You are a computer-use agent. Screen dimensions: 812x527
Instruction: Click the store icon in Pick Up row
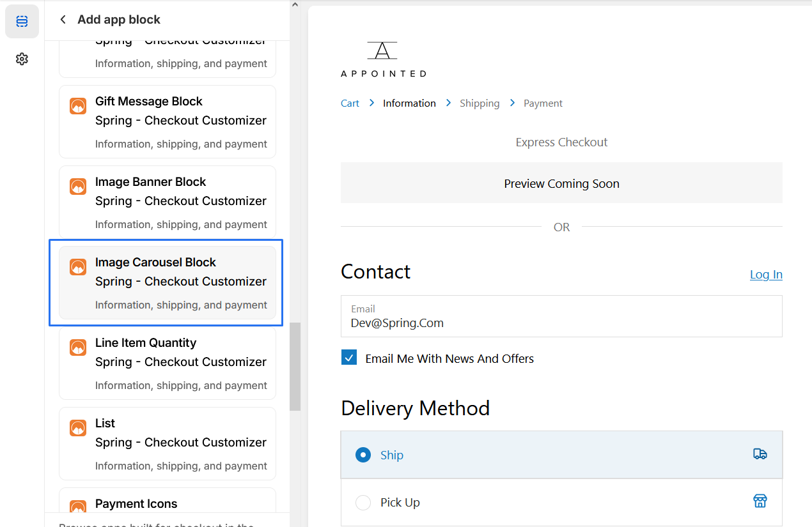click(x=760, y=501)
